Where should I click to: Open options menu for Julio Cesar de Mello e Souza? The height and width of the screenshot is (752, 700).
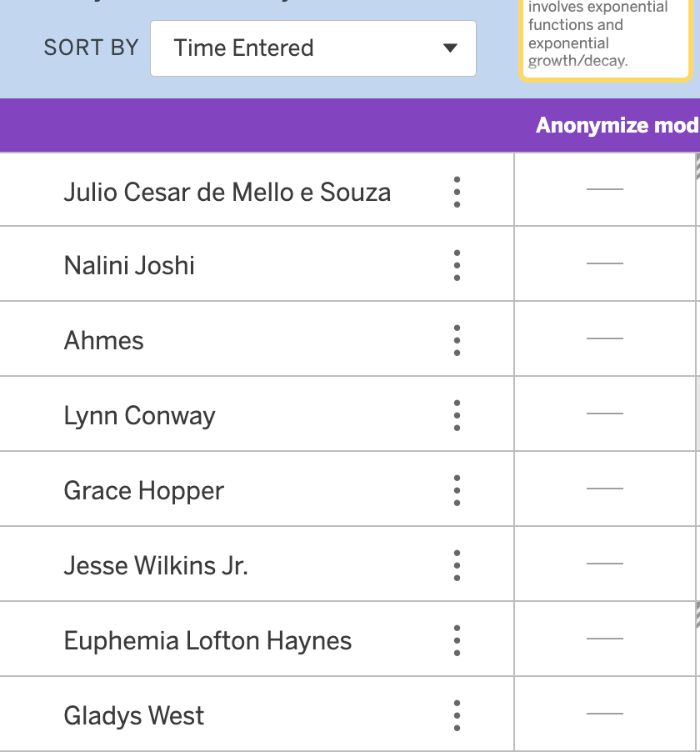457,192
